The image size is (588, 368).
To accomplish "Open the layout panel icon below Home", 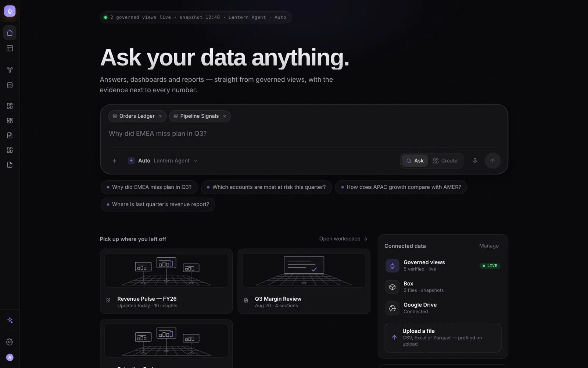I will click(10, 48).
